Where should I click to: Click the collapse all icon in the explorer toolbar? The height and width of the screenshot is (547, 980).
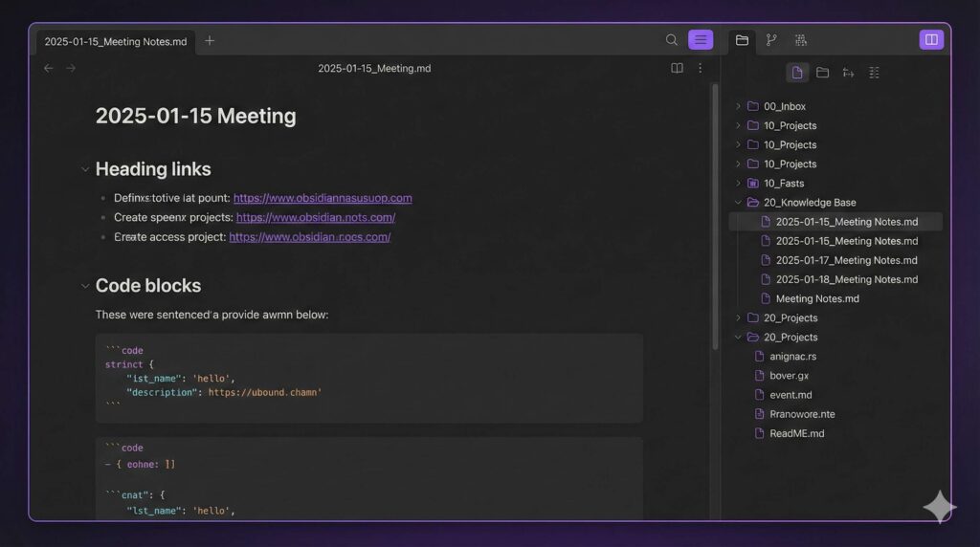click(874, 73)
